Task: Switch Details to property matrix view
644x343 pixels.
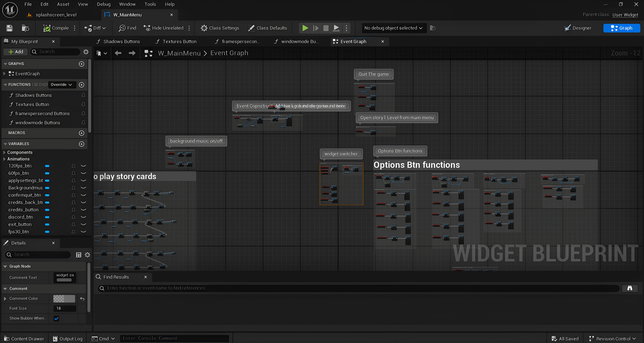Action: pyautogui.click(x=79, y=255)
